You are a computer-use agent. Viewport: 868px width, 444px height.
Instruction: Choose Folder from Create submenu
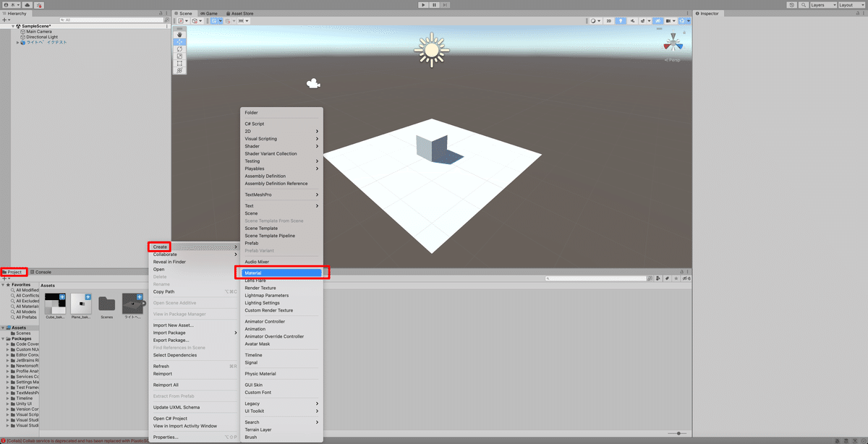(282, 112)
